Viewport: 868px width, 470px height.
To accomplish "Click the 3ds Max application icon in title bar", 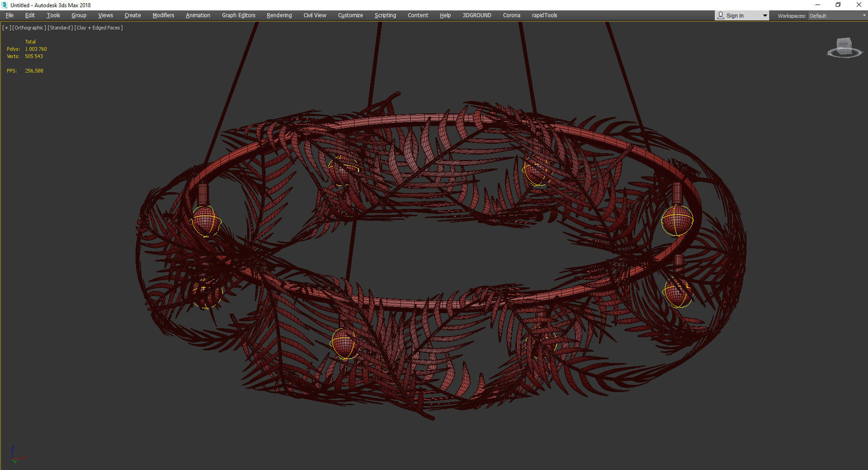I will (x=5, y=5).
